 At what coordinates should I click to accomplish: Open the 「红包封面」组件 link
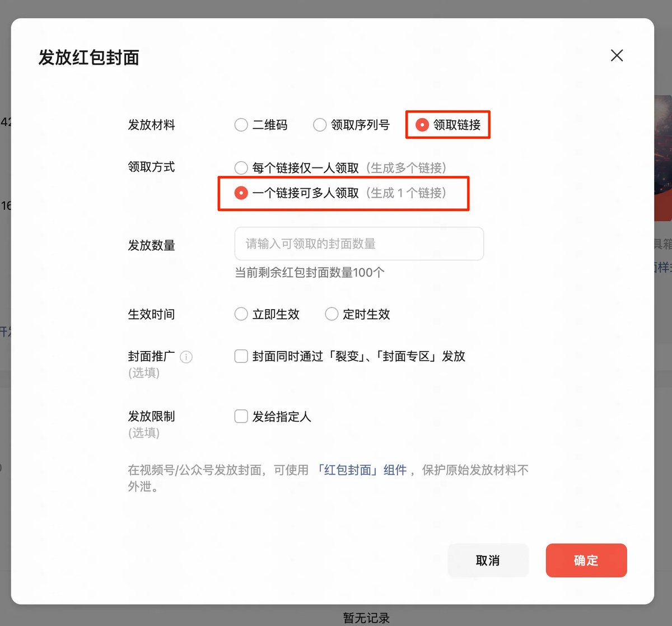(362, 470)
